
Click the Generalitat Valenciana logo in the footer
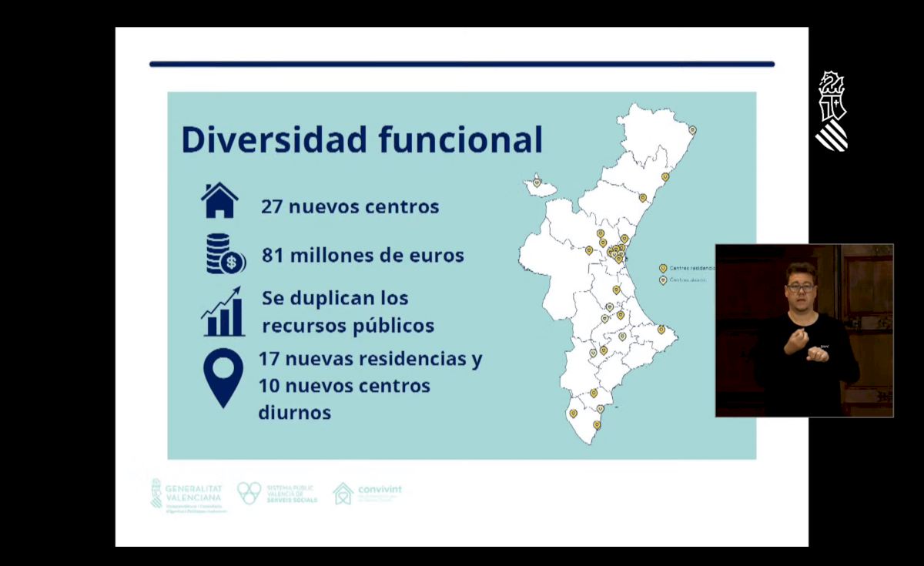(x=187, y=495)
